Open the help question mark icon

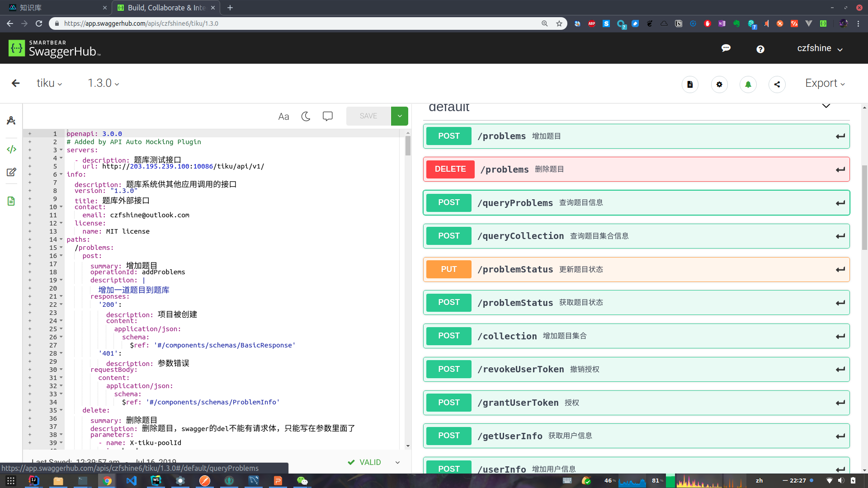click(760, 49)
